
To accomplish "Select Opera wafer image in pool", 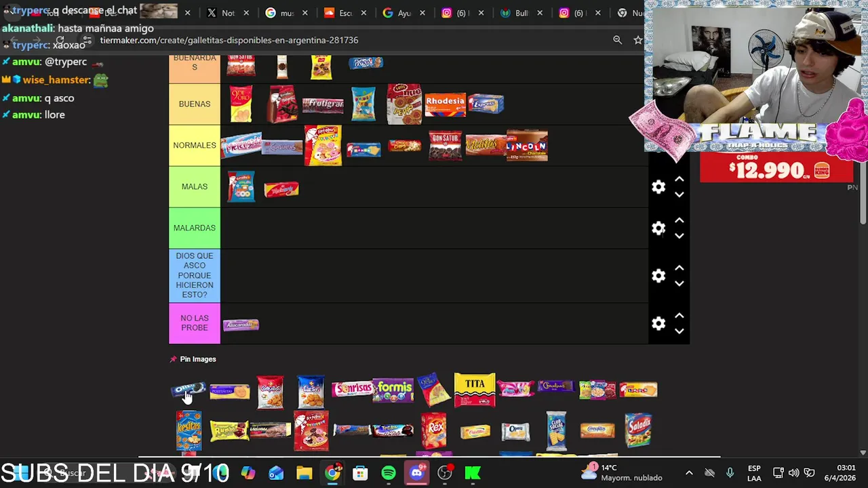I will coord(515,431).
